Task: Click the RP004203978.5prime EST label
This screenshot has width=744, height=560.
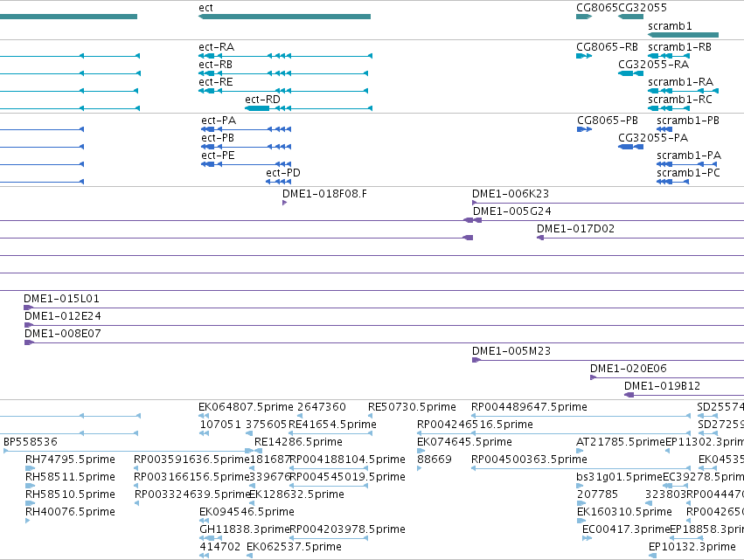Action: click(x=347, y=529)
